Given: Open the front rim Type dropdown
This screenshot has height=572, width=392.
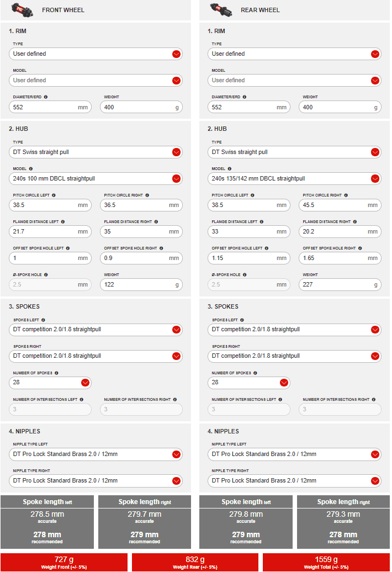Looking at the screenshot, I should [176, 54].
